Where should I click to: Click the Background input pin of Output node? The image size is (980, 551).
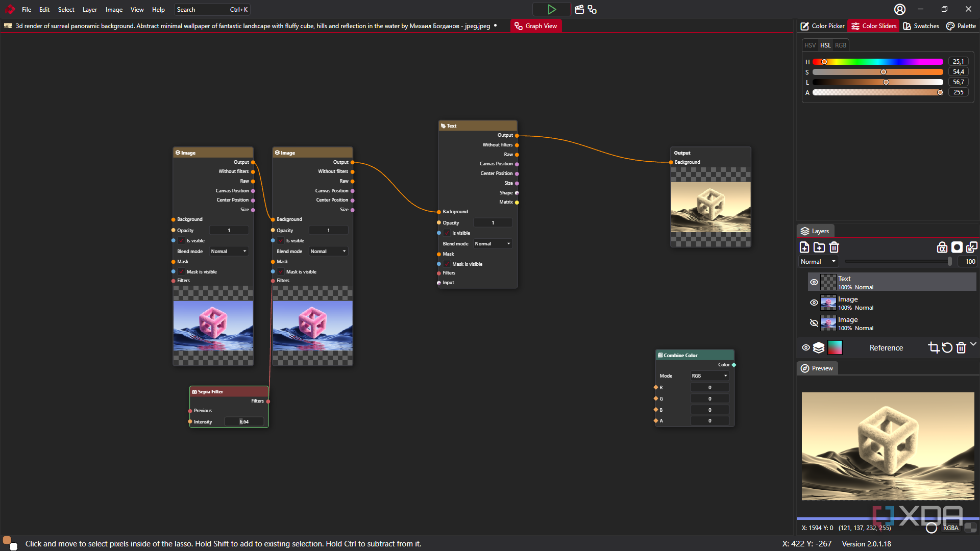point(671,162)
